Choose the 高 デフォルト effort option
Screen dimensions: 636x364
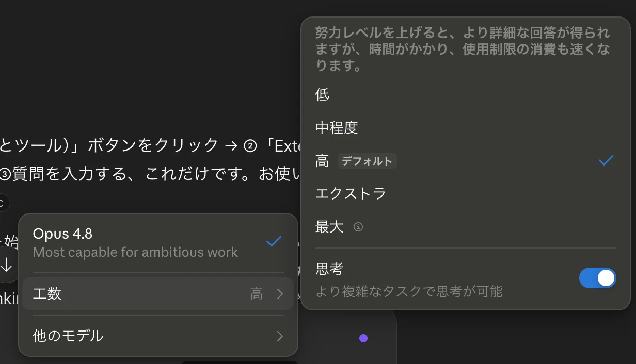coord(465,160)
